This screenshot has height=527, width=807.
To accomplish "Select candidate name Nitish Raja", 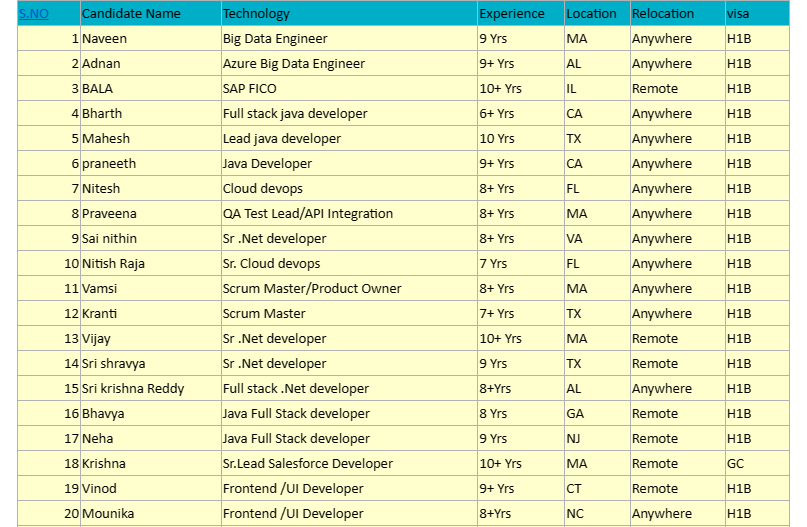I will 113,264.
